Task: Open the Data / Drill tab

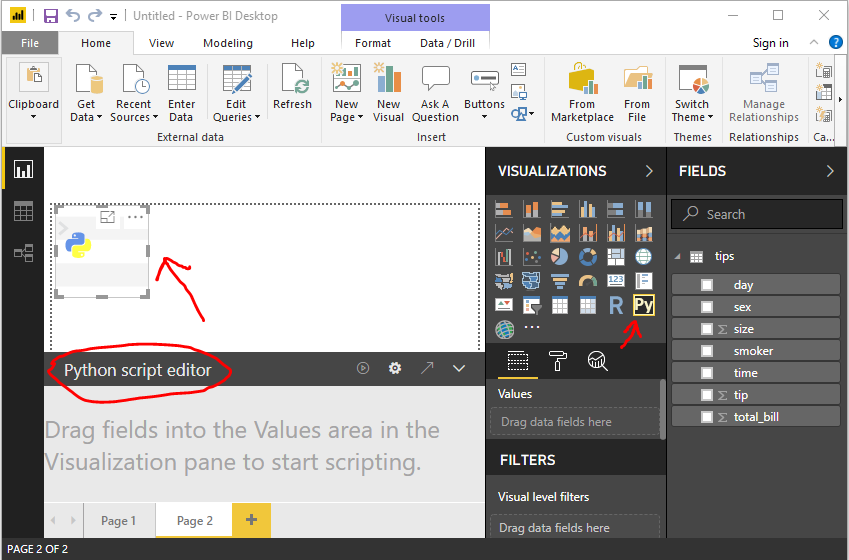Action: [x=447, y=43]
